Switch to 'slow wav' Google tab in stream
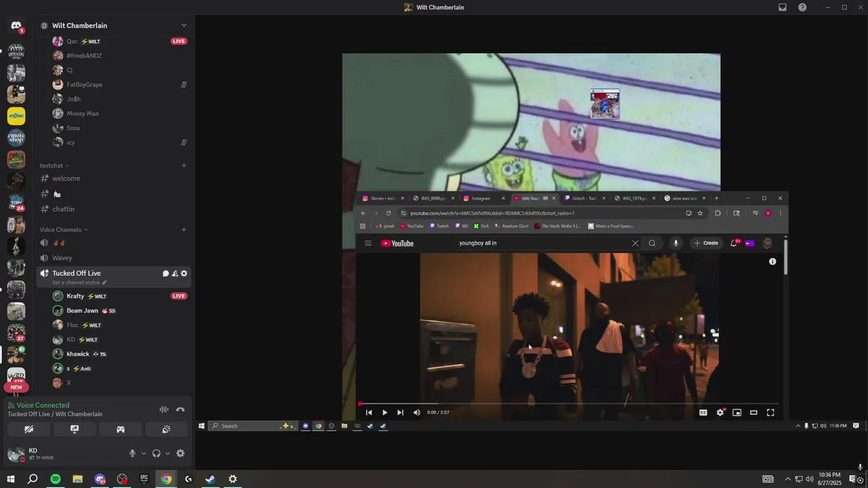The width and height of the screenshot is (868, 488). (685, 198)
